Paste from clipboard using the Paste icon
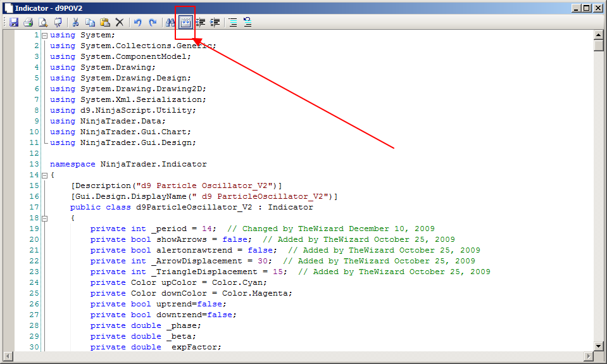 tap(105, 22)
